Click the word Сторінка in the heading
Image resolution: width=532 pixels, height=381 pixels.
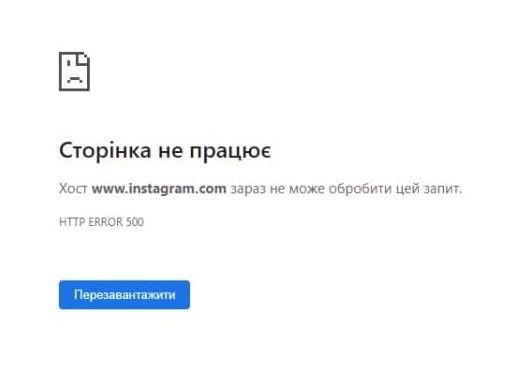click(x=105, y=150)
